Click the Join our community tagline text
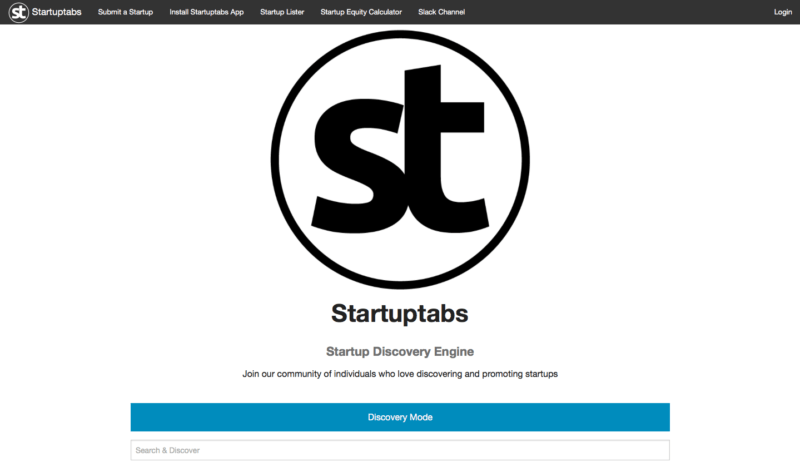The image size is (800, 462). click(400, 374)
